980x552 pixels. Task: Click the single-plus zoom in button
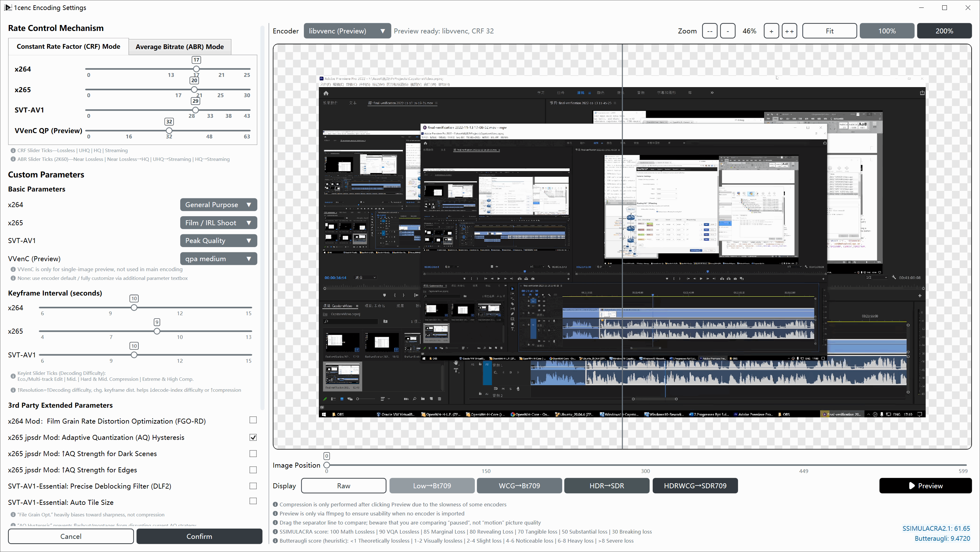(x=771, y=31)
